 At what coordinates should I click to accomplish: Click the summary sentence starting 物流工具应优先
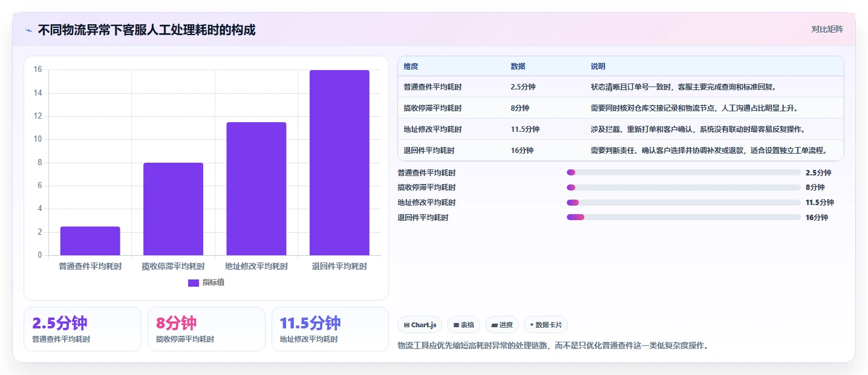pyautogui.click(x=553, y=345)
